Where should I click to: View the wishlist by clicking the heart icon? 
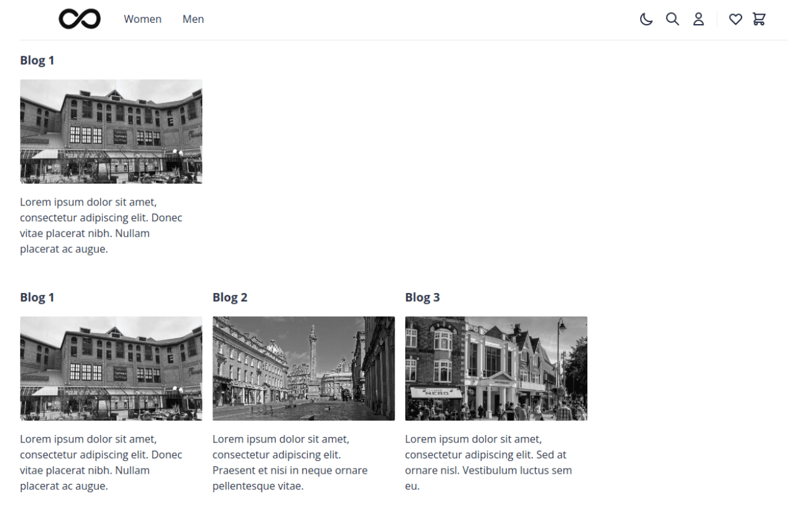(735, 19)
